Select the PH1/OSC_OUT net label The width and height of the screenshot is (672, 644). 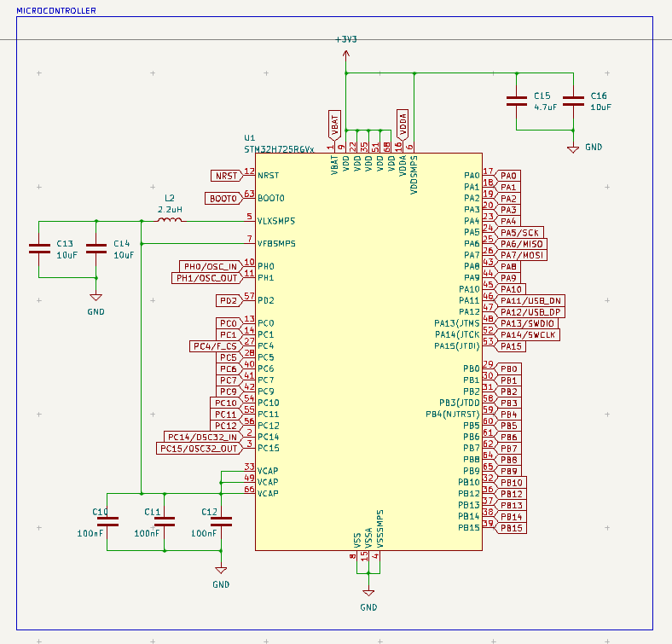click(x=207, y=278)
